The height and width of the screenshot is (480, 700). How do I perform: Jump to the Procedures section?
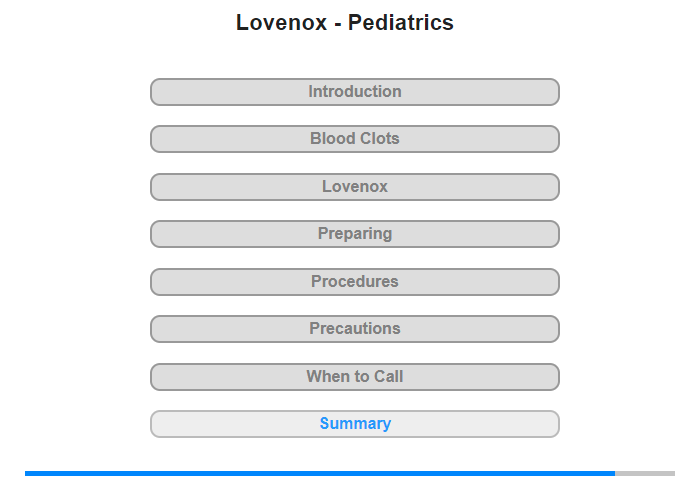pyautogui.click(x=354, y=282)
